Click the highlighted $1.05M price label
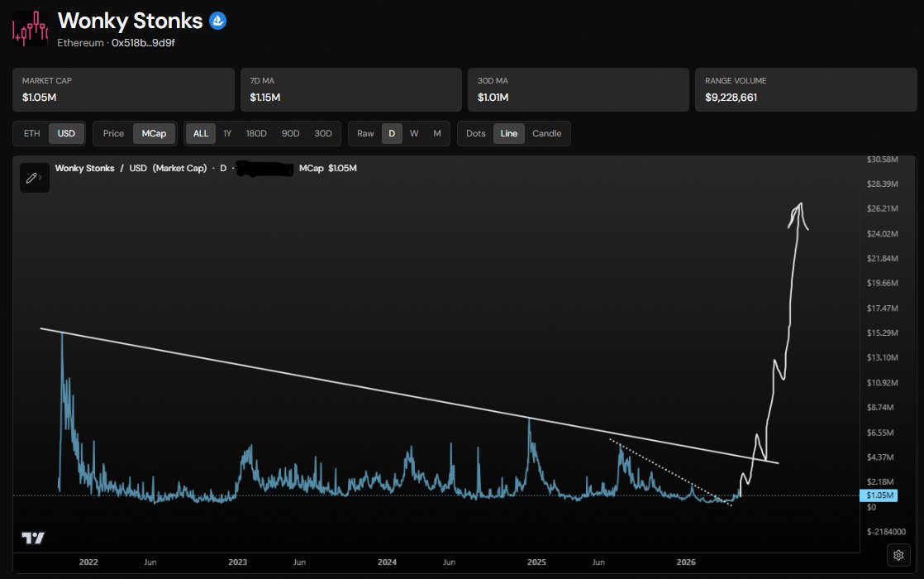 (879, 495)
